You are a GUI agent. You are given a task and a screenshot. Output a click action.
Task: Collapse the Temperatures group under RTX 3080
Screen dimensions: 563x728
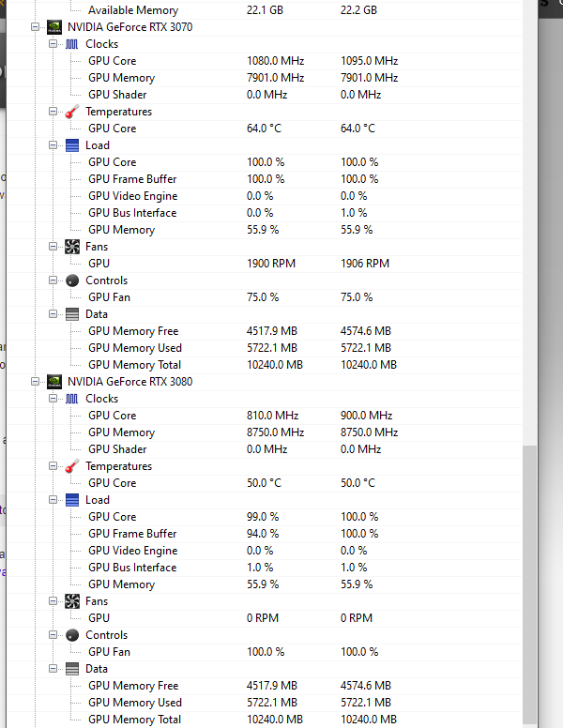click(53, 466)
